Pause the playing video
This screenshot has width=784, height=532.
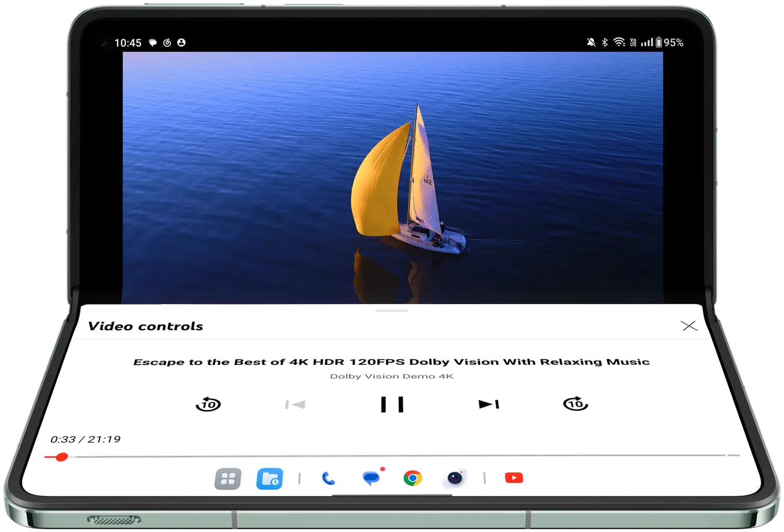tap(392, 404)
